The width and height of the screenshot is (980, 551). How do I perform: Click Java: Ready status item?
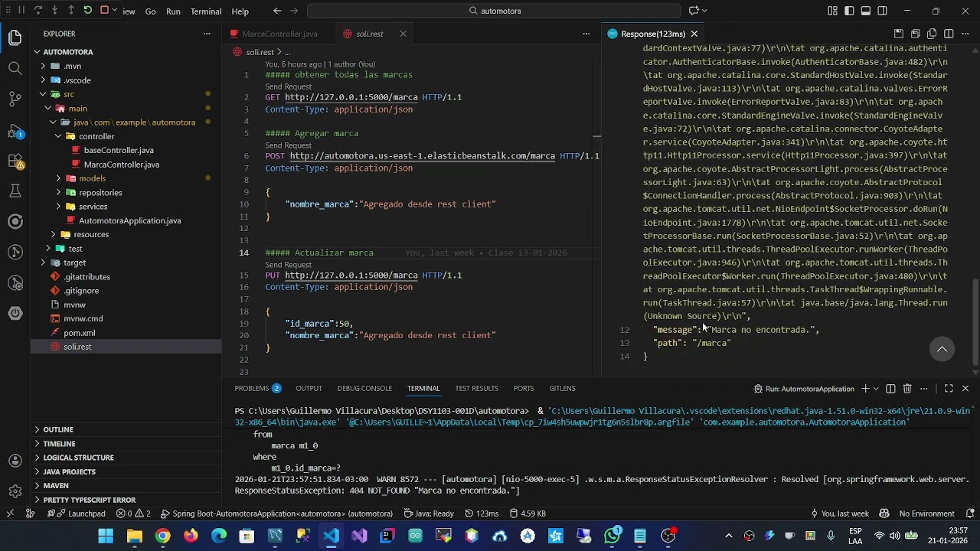[x=429, y=514]
